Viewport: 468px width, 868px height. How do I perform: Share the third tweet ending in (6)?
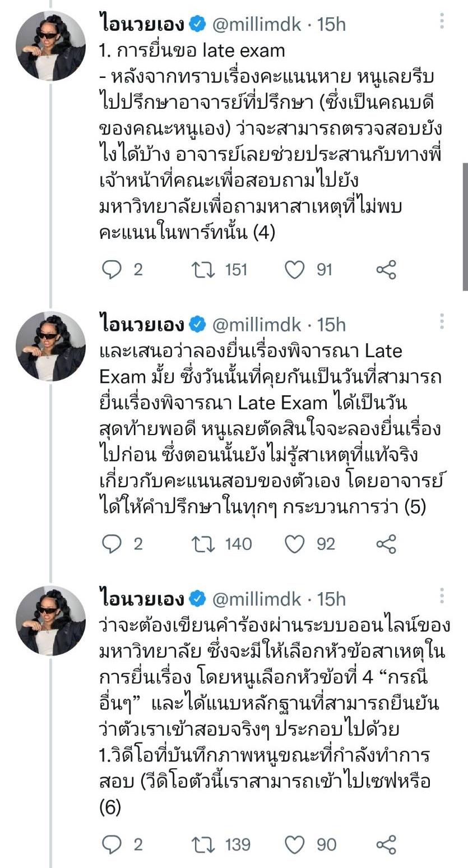click(x=386, y=844)
